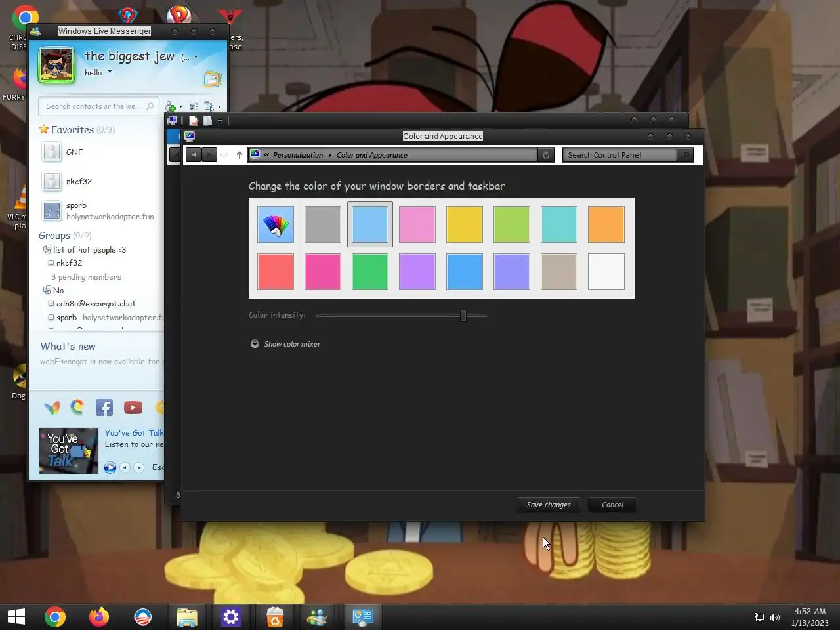Open the You've Got Talk link
Image resolution: width=840 pixels, height=630 pixels.
click(134, 433)
